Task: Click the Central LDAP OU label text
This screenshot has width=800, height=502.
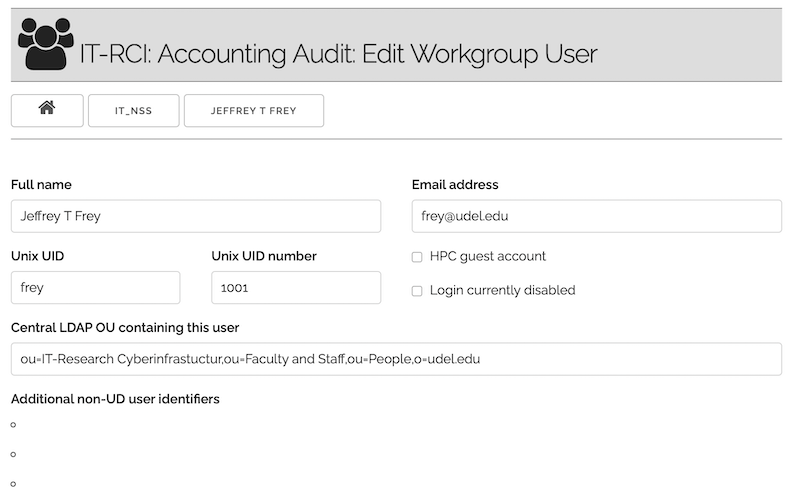Action: point(125,328)
